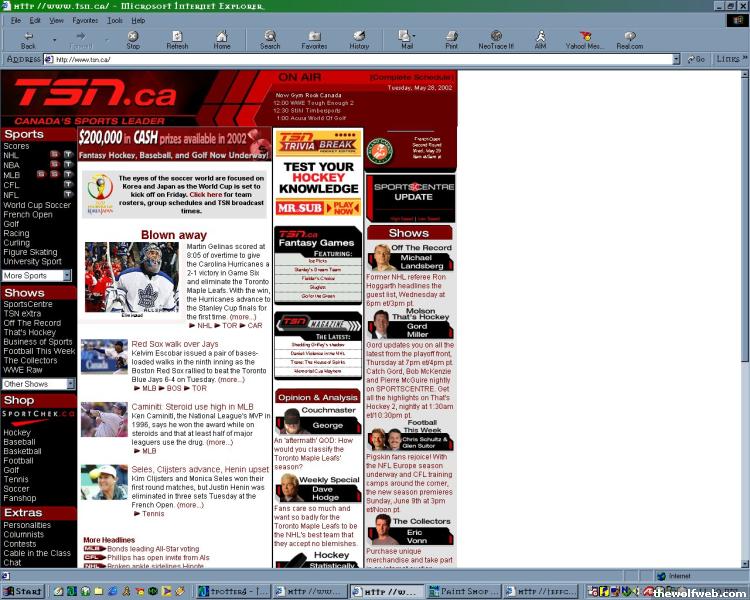Open the Tools menu
The height and width of the screenshot is (600, 750).
pos(115,20)
